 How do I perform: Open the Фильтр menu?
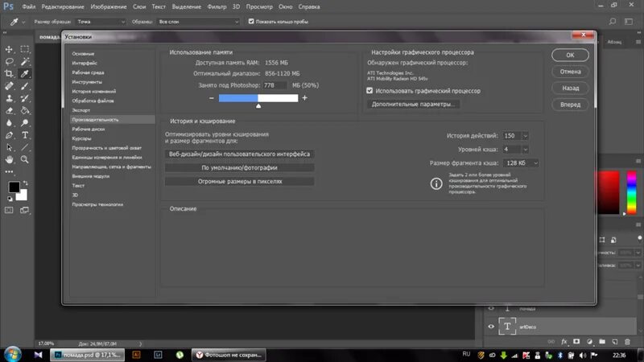[x=217, y=7]
